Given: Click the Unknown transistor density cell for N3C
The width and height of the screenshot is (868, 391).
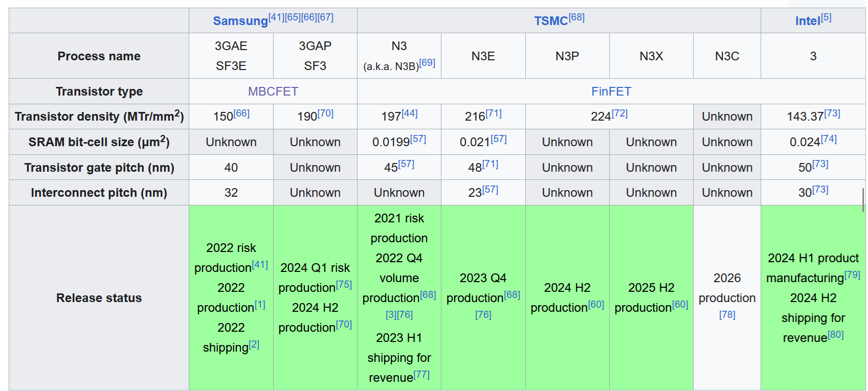Looking at the screenshot, I should pos(727,117).
